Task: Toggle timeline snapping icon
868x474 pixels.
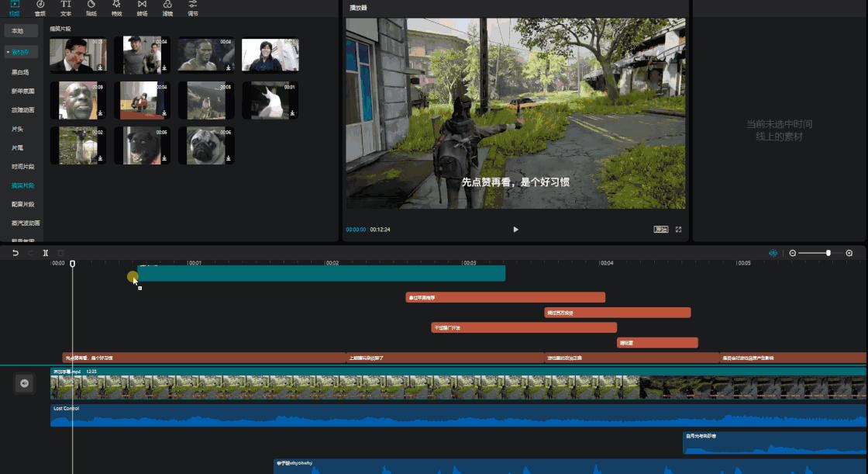Action: pos(773,253)
